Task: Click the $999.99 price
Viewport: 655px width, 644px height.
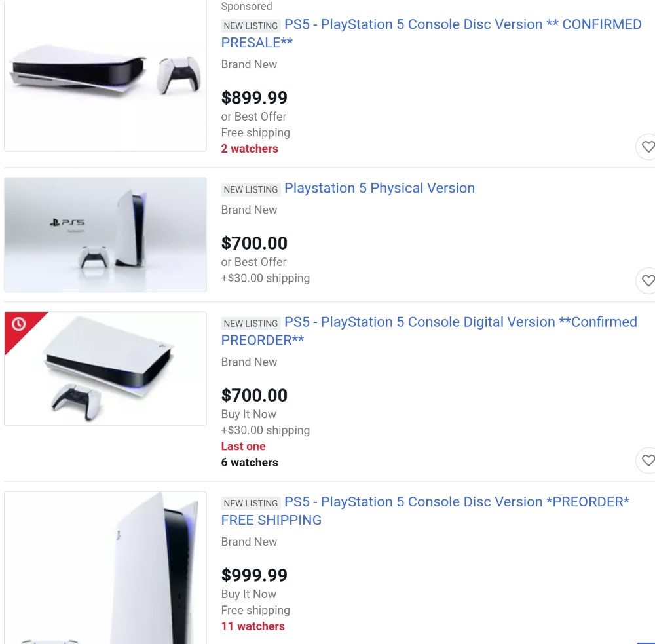Action: [x=254, y=575]
